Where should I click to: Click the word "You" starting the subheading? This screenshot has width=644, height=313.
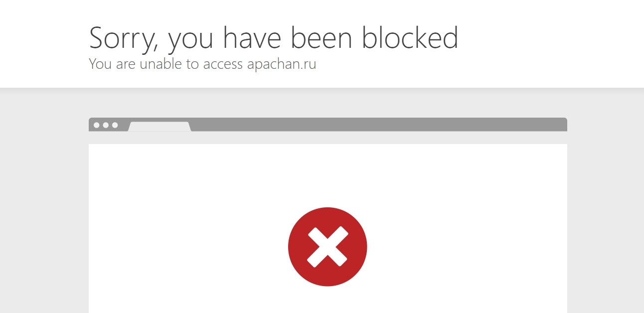(100, 64)
